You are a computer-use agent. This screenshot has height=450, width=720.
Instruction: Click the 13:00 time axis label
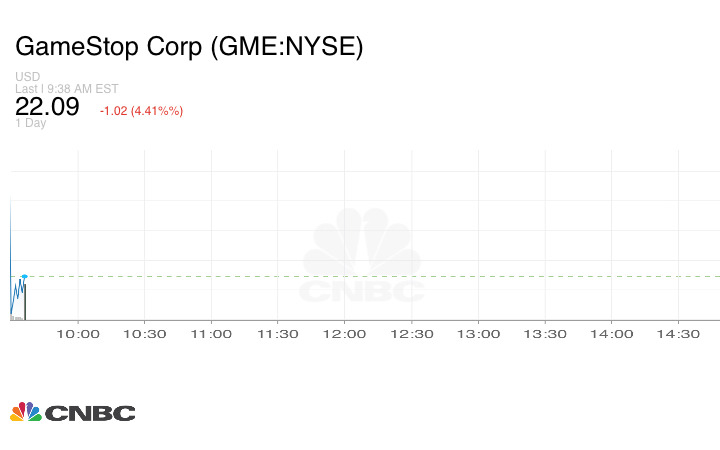[479, 334]
